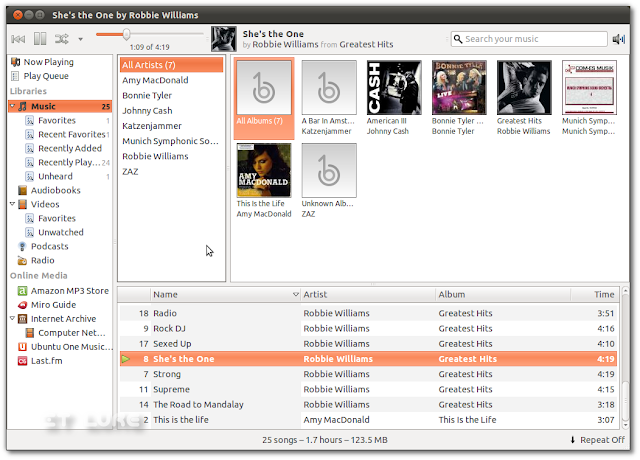Open the Recently Added playlist

tap(70, 148)
